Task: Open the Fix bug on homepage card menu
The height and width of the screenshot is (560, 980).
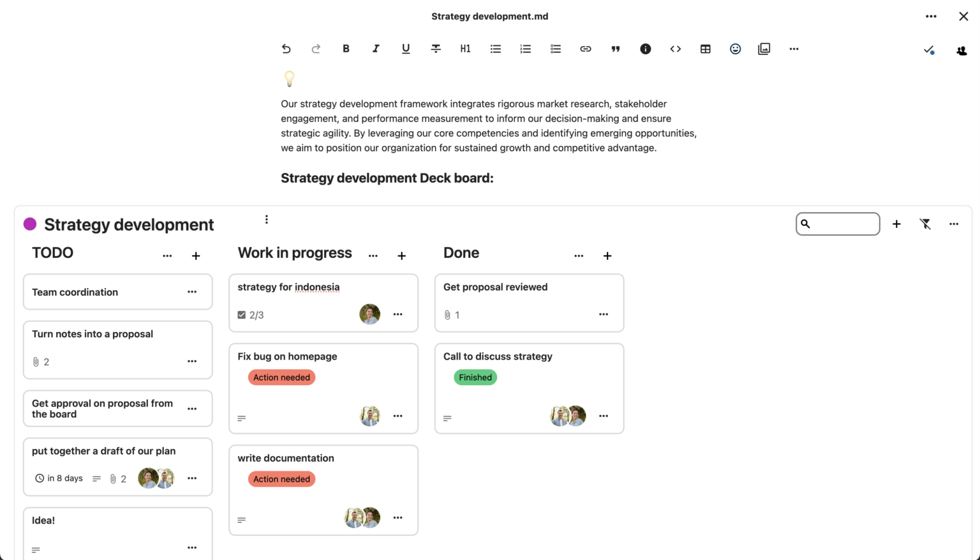Action: click(x=397, y=415)
